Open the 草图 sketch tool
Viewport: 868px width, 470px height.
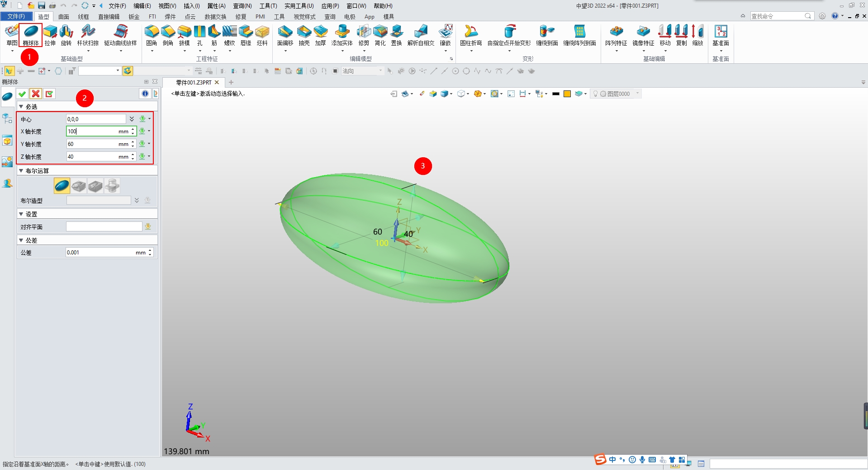12,35
